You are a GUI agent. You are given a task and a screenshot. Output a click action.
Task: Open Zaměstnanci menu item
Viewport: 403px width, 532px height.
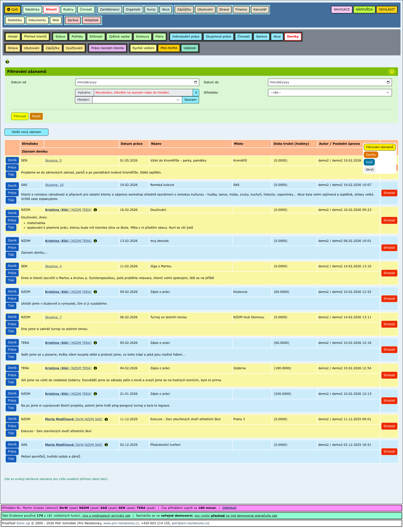pos(110,10)
